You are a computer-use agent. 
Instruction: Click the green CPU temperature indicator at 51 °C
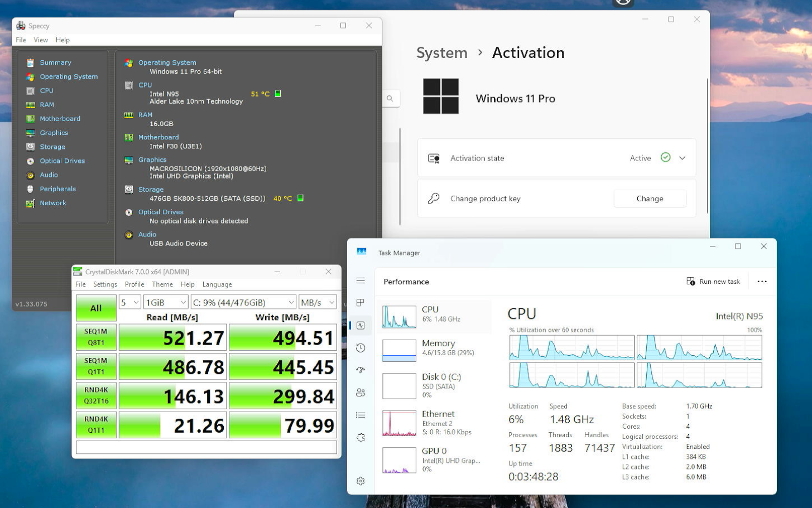coord(278,94)
